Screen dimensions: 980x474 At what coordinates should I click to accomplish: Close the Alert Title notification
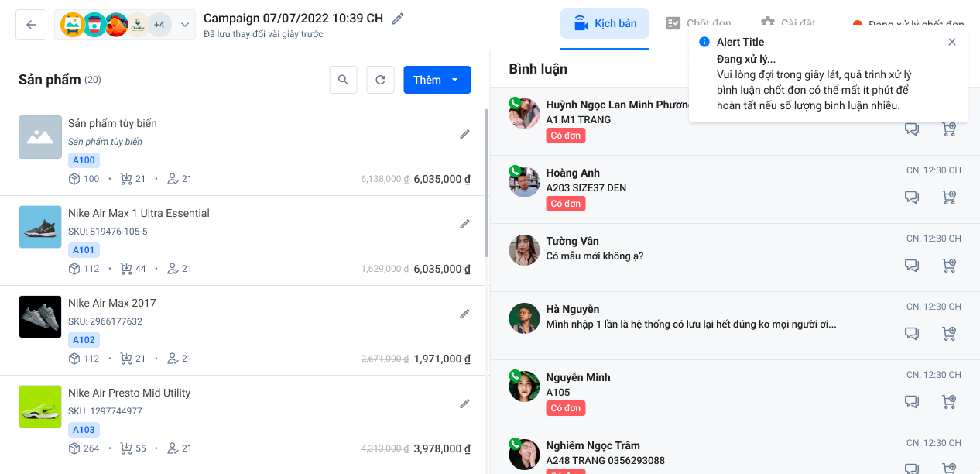click(x=952, y=42)
